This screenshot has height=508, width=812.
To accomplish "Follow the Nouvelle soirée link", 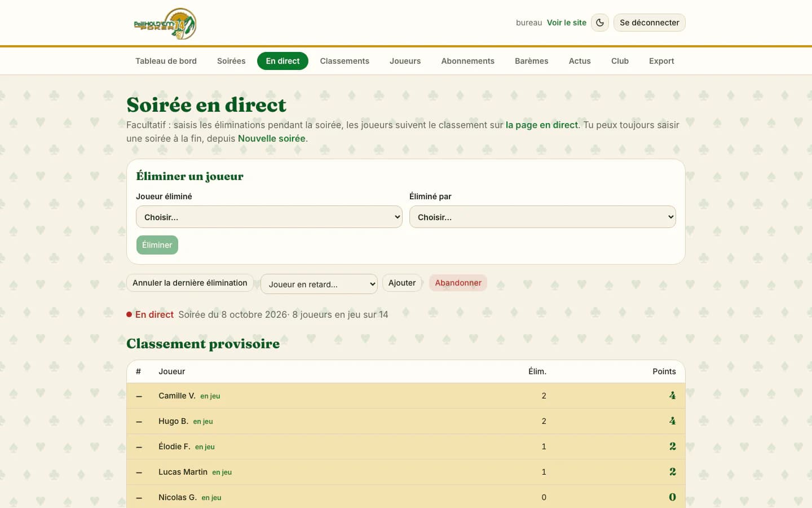I will coord(271,138).
